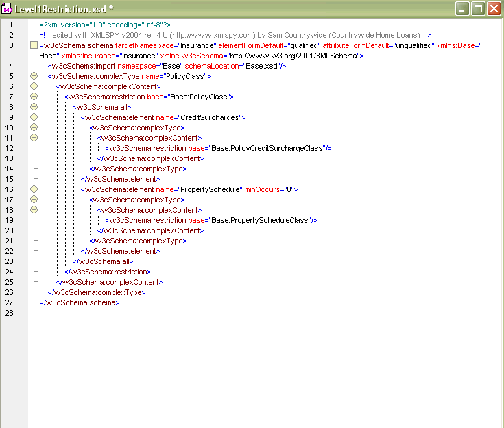Screen dimensions: 504x428
Task: Click the "Base:PolicyCreditSurchargeClass" value
Action: pos(267,148)
